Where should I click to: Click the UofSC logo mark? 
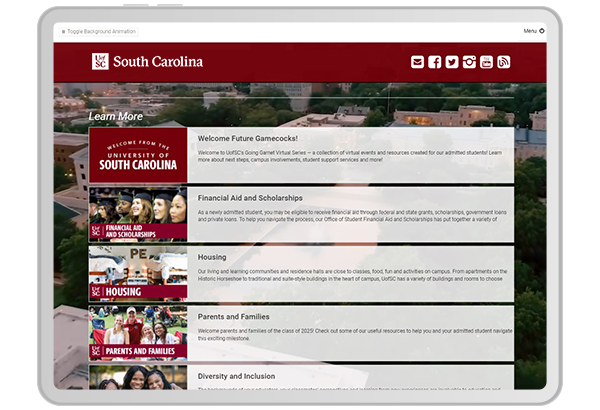coord(100,61)
